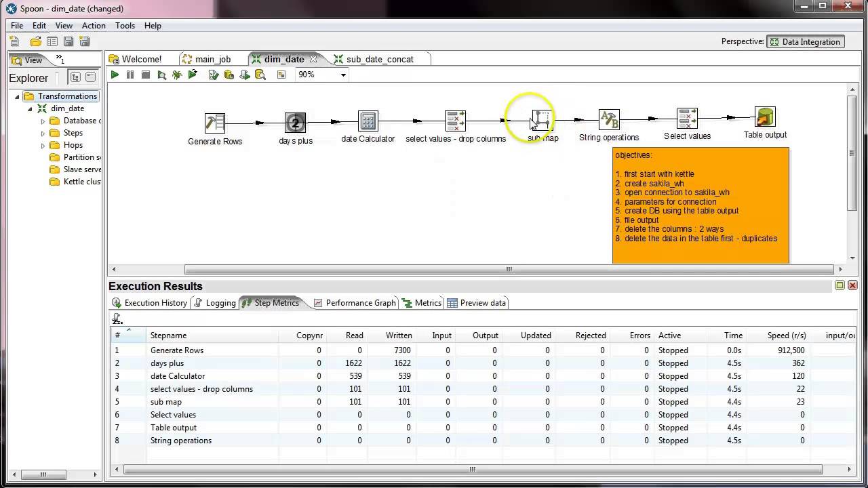
Task: Open the Tools menu
Action: point(125,26)
